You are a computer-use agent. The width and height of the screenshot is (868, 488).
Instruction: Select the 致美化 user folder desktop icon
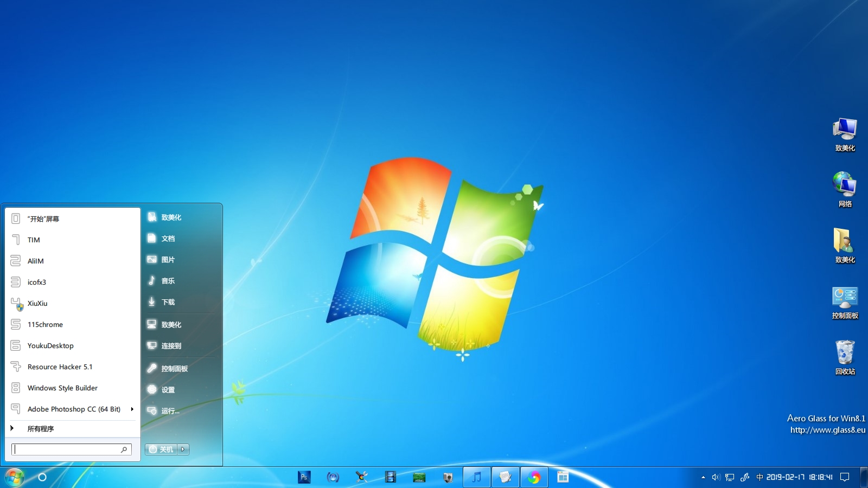[x=845, y=246]
